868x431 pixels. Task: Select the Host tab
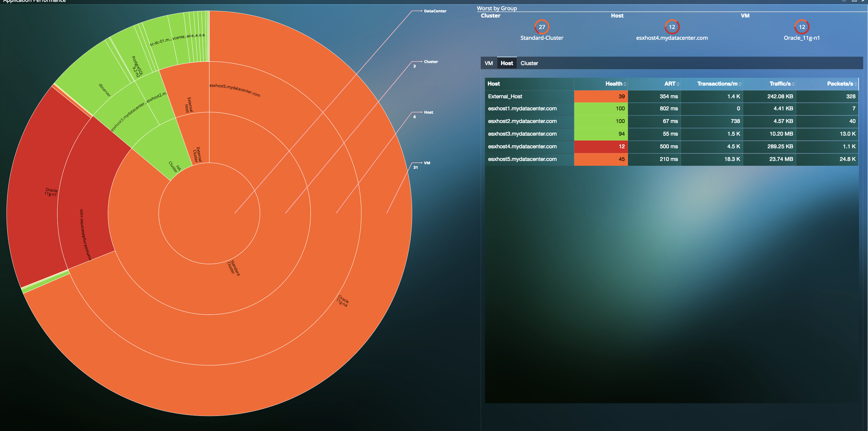pos(506,63)
